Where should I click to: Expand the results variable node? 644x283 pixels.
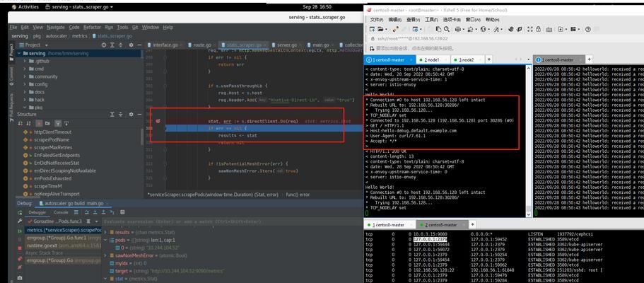(x=105, y=232)
